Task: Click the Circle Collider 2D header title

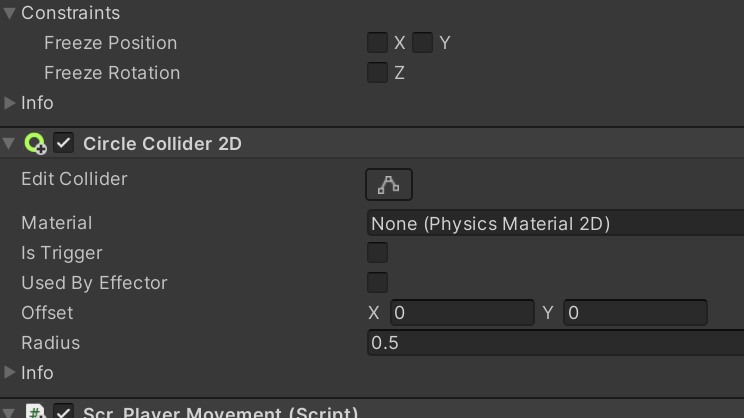Action: coord(162,144)
